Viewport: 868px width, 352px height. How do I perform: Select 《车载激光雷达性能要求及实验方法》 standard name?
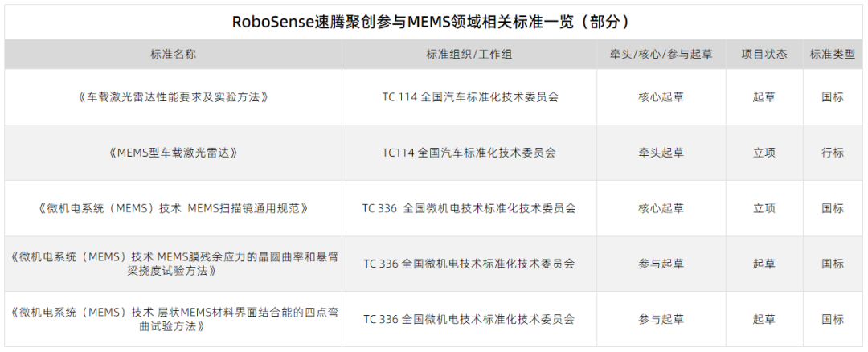tap(173, 97)
